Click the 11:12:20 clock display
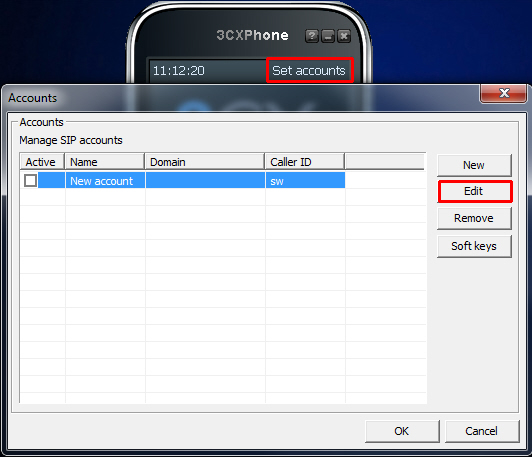 (179, 71)
